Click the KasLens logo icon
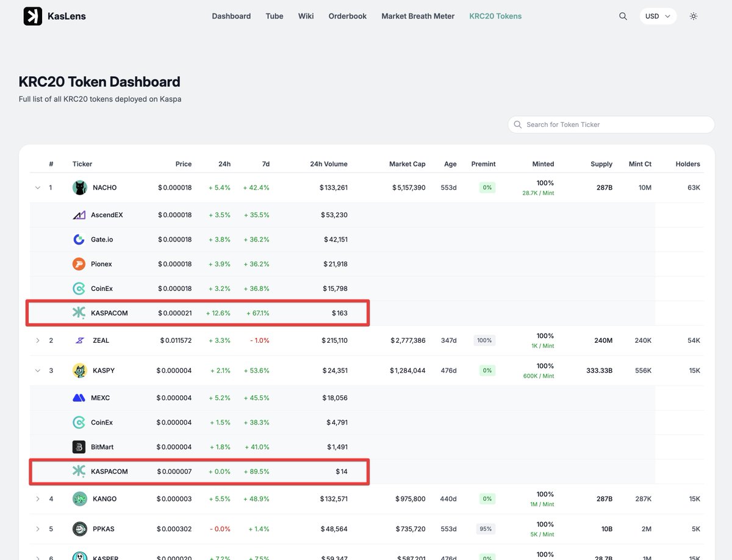The image size is (732, 560). click(32, 16)
